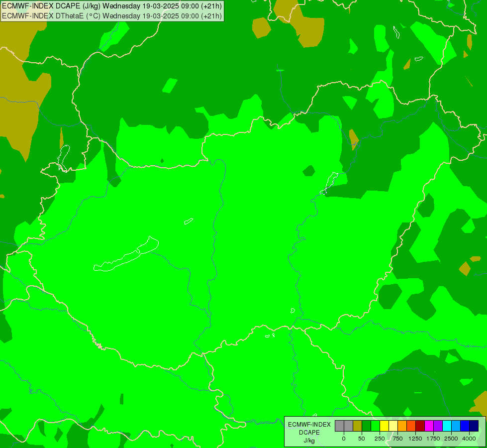Click the legend tick value 4000
Image resolution: width=487 pixels, height=448 pixels.
point(469,439)
